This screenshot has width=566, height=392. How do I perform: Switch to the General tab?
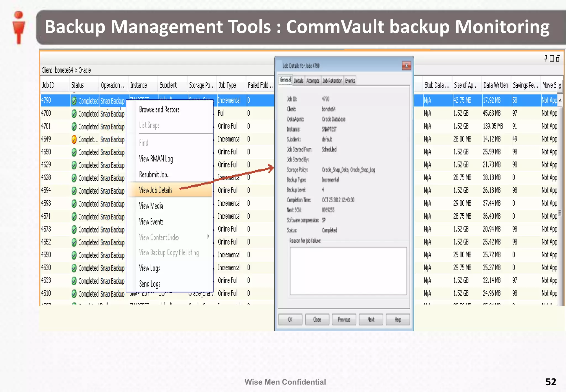[x=285, y=80]
